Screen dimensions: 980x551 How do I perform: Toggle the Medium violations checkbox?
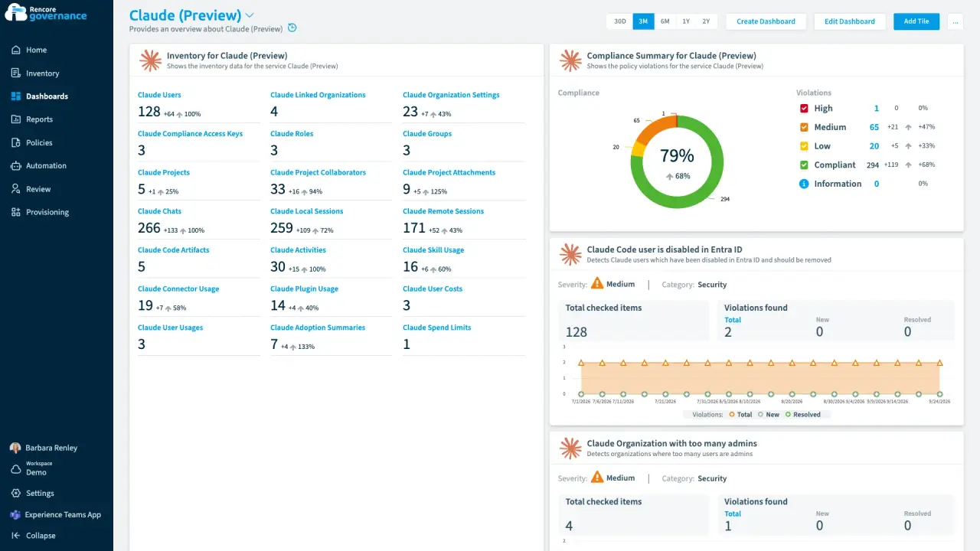(804, 127)
